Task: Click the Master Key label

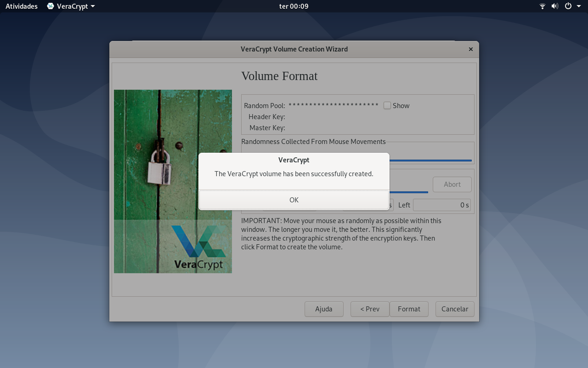Action: [x=267, y=128]
